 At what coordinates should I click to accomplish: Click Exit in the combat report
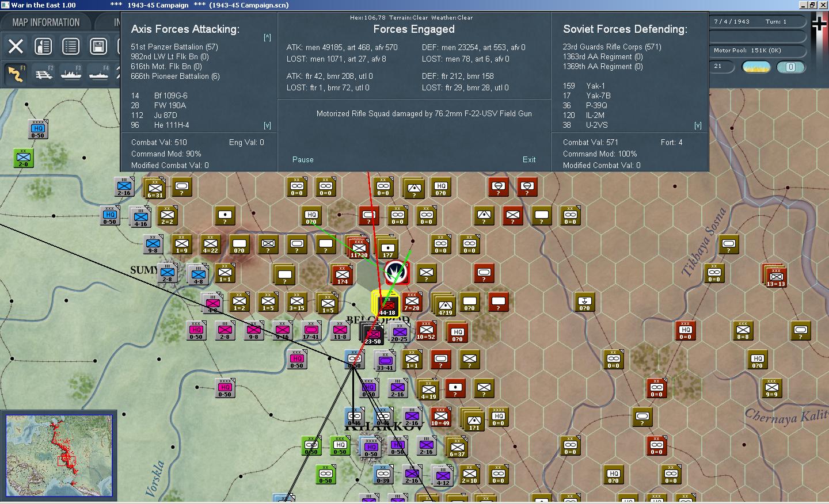tap(529, 160)
